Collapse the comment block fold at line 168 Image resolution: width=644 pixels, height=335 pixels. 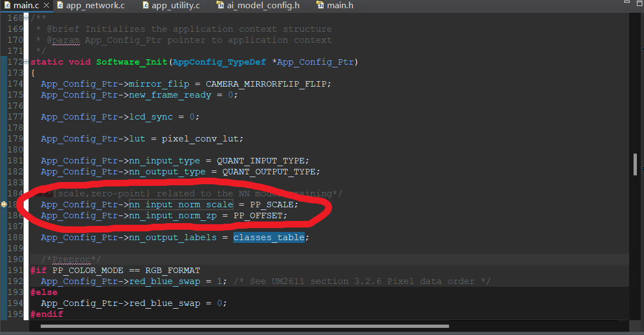26,18
